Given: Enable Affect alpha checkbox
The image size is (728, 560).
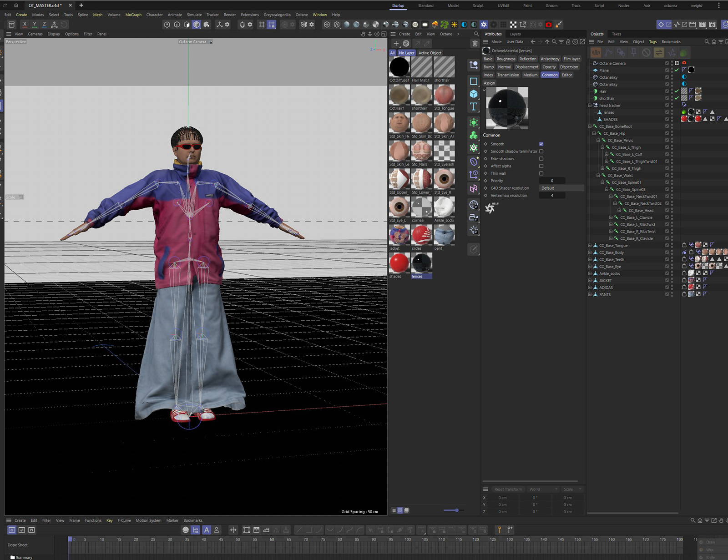Looking at the screenshot, I should click(x=541, y=166).
